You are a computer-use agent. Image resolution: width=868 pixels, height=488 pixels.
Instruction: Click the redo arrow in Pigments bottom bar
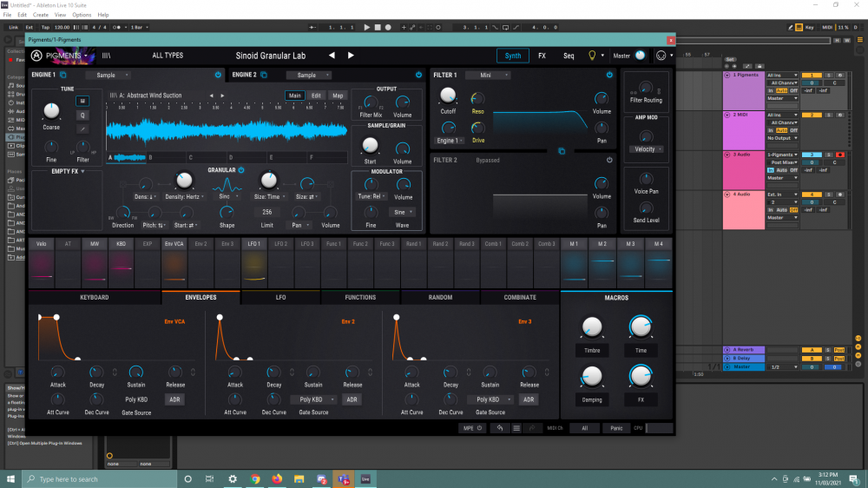pos(532,427)
